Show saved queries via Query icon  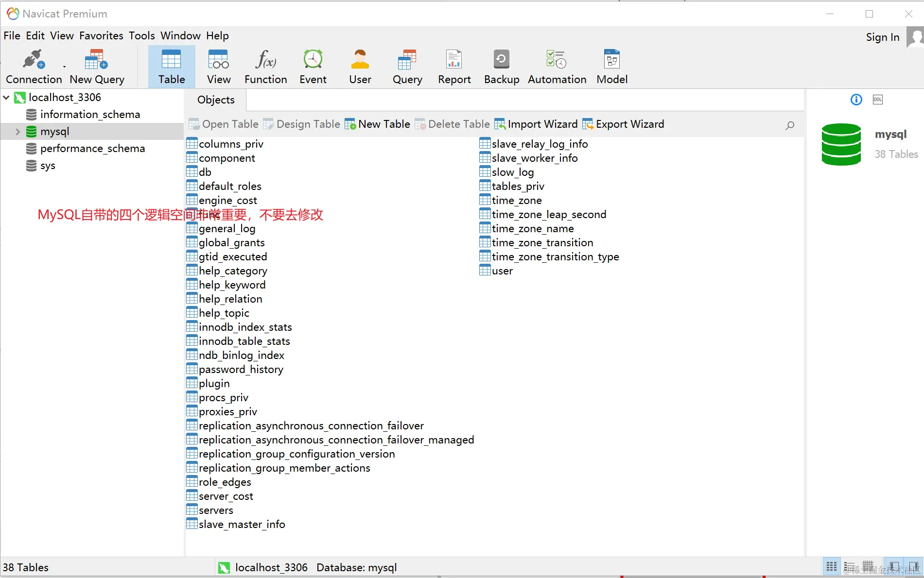(x=407, y=67)
